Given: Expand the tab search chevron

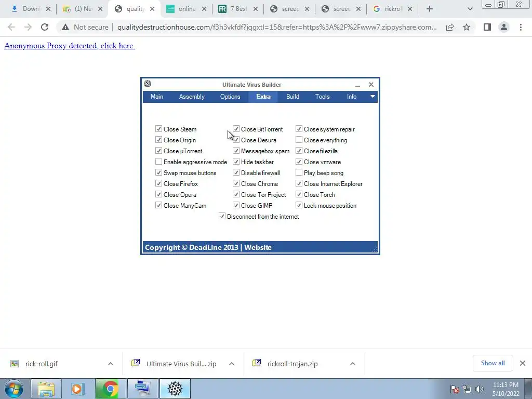Looking at the screenshot, I should [x=470, y=9].
